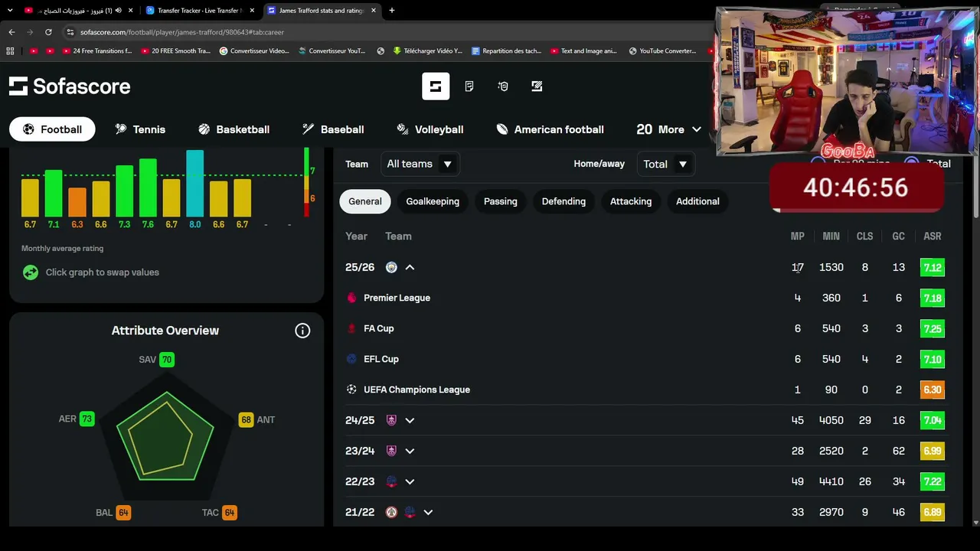Click the orange 6.3 monthly rating bar
980x551 pixels.
click(77, 203)
